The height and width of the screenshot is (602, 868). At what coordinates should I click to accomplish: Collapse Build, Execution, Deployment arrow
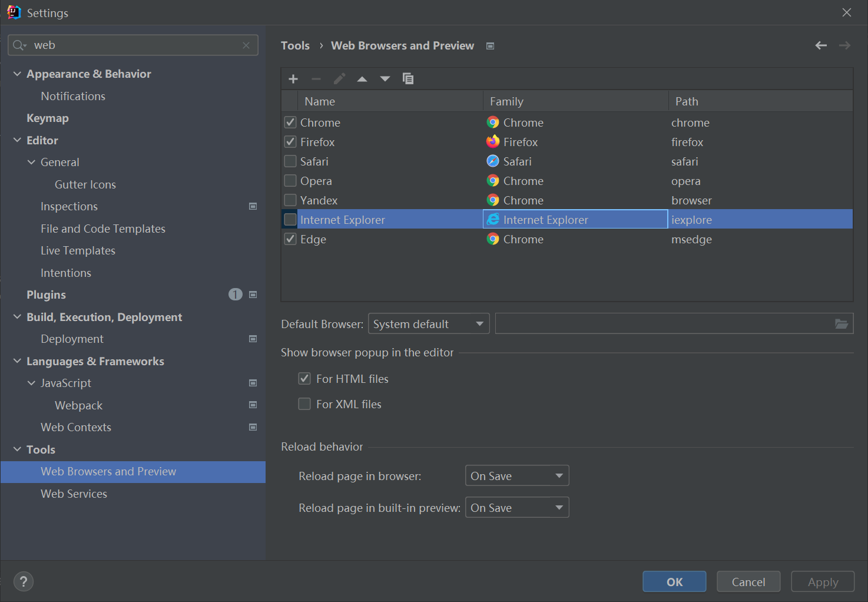(17, 317)
